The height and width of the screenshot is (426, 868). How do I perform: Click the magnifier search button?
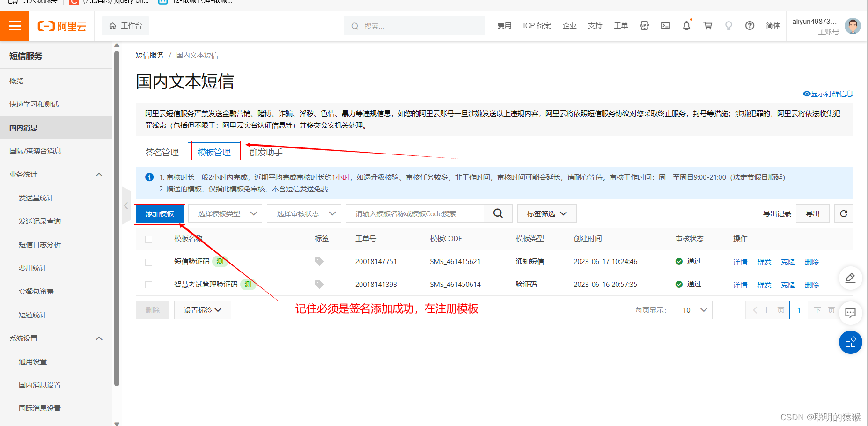[x=498, y=213]
